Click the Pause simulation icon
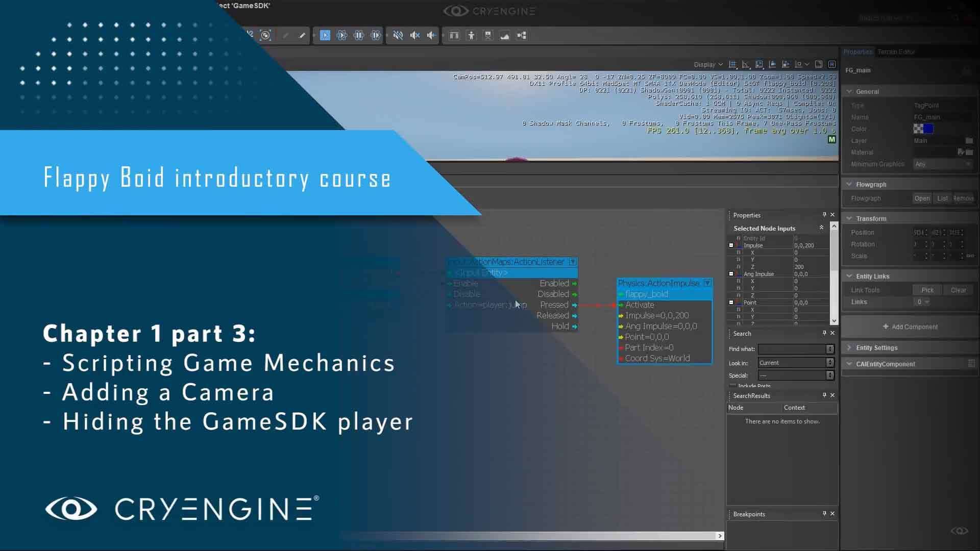 [360, 35]
